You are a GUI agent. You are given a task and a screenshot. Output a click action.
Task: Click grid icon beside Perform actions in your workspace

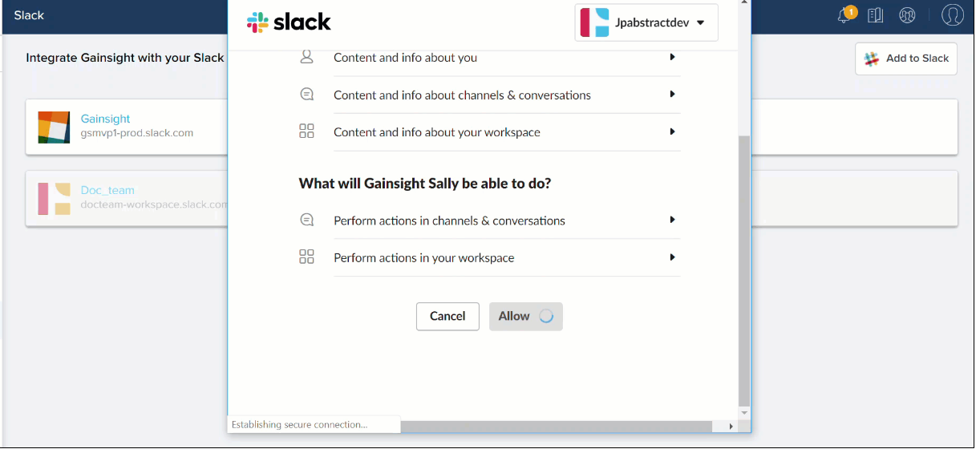point(306,257)
